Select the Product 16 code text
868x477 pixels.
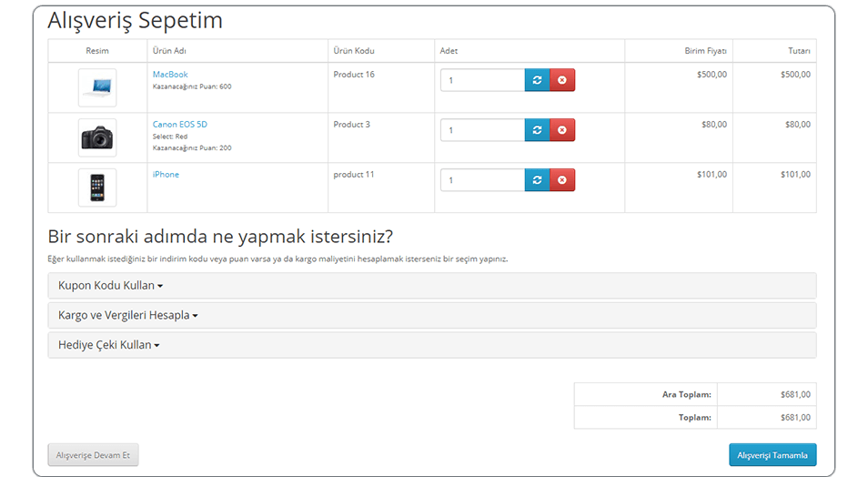point(354,75)
